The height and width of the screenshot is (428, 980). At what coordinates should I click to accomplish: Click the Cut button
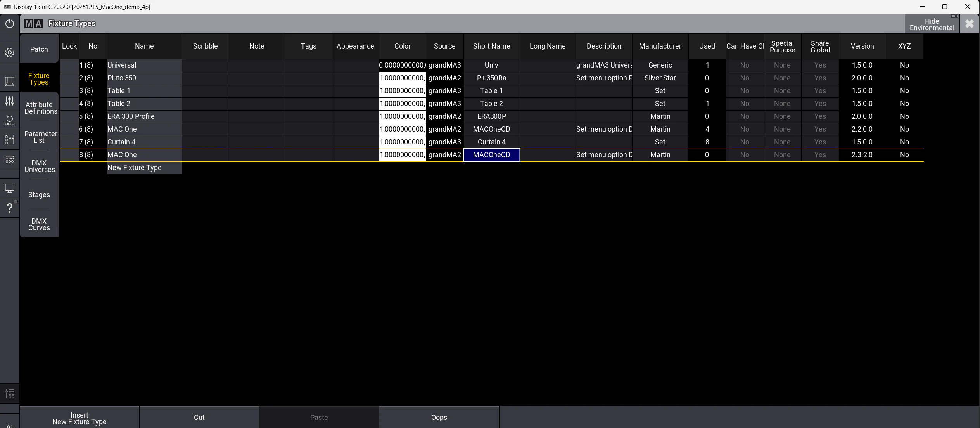point(199,418)
